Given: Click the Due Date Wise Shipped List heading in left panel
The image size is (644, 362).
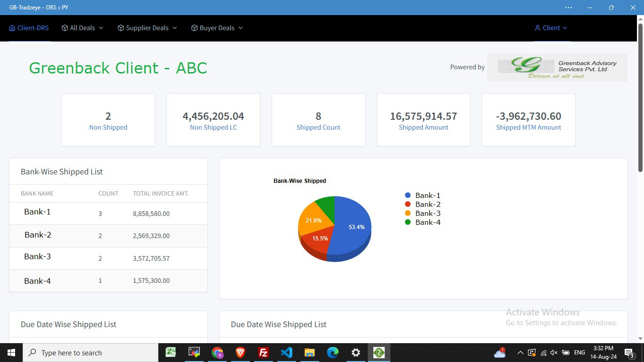Looking at the screenshot, I should click(x=68, y=324).
